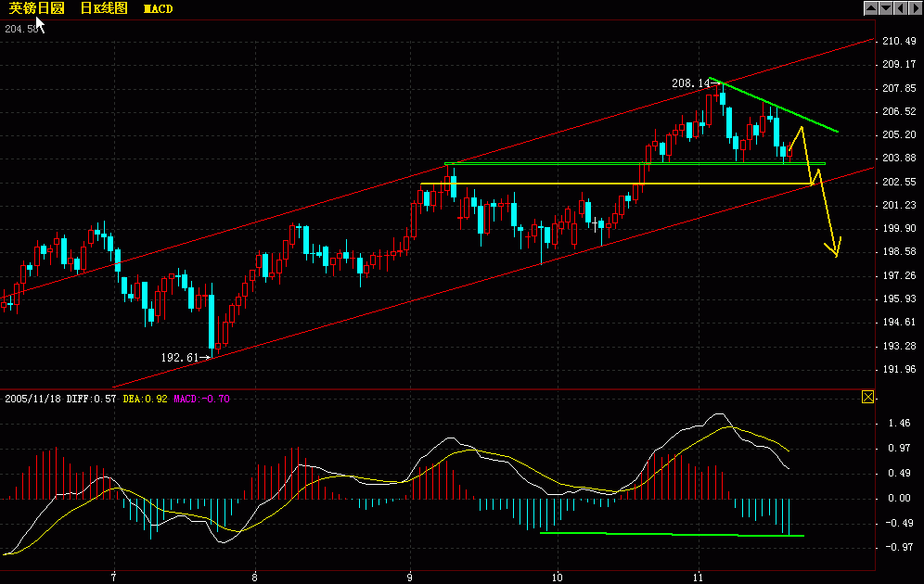Click the DIFF:0.57 value
The image size is (924, 584).
click(x=91, y=399)
